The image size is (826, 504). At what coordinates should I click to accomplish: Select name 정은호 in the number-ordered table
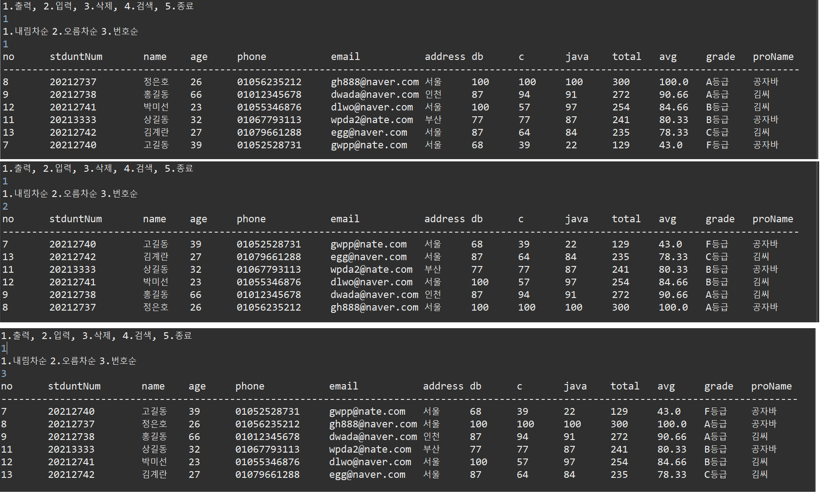click(x=154, y=424)
